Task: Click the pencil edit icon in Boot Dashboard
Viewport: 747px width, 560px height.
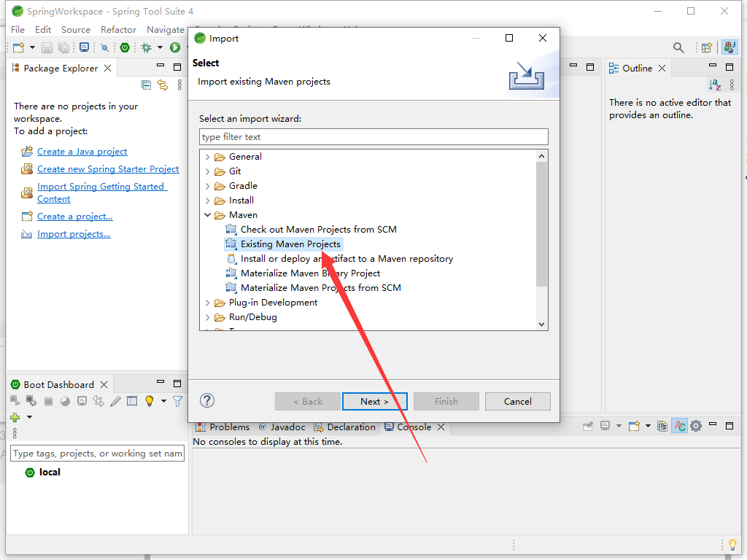Action: click(115, 401)
